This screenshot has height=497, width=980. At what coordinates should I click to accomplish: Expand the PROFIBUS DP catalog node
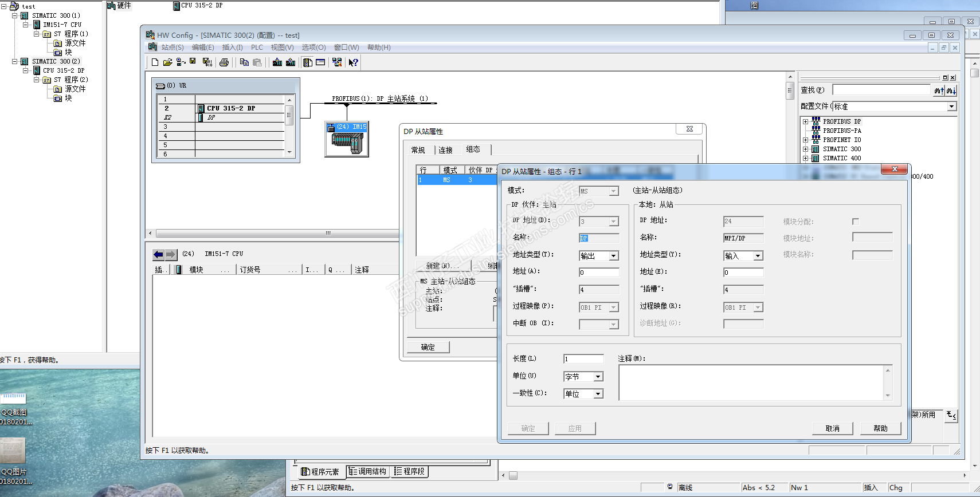806,121
